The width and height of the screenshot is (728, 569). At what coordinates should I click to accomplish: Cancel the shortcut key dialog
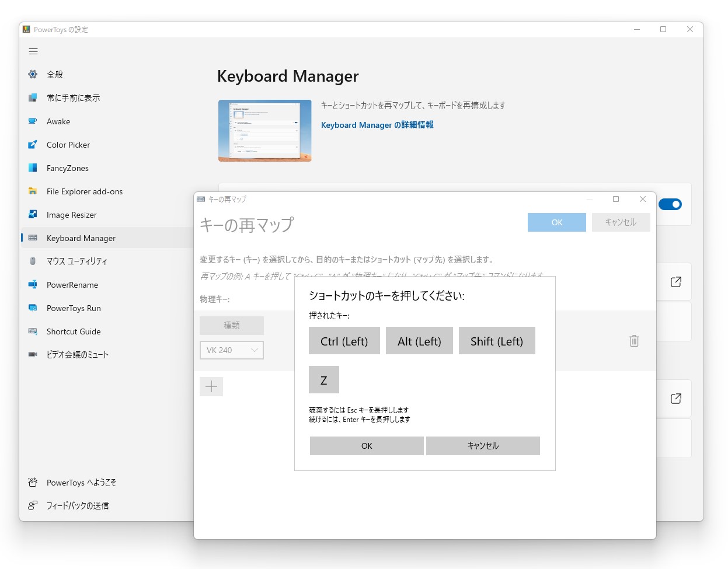(x=483, y=445)
